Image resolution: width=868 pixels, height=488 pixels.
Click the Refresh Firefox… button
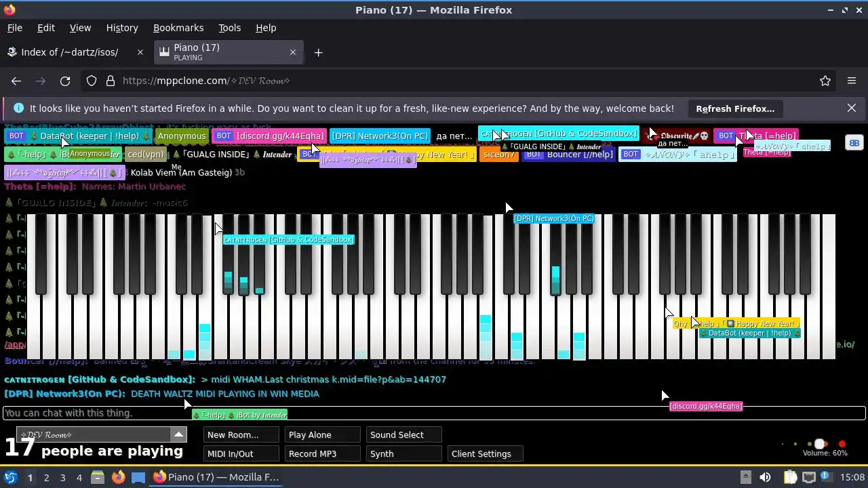(735, 108)
